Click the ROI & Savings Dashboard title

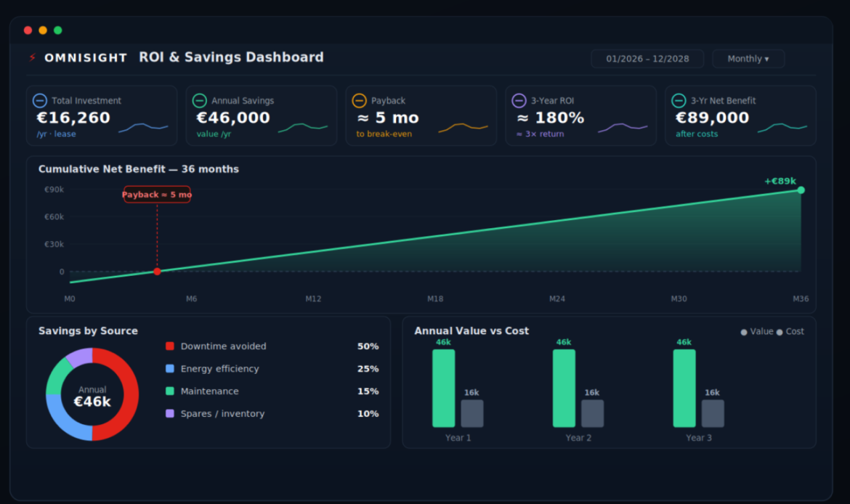pos(232,57)
